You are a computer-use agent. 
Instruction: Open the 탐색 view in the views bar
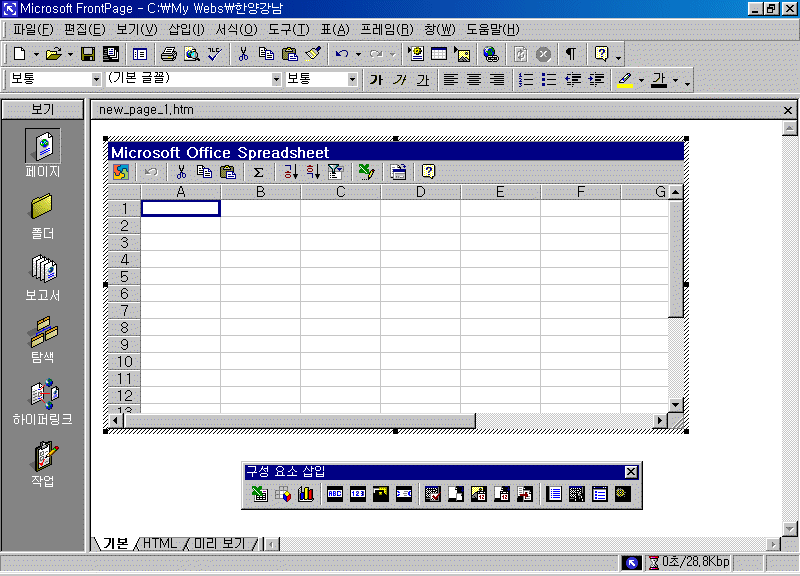pyautogui.click(x=43, y=340)
